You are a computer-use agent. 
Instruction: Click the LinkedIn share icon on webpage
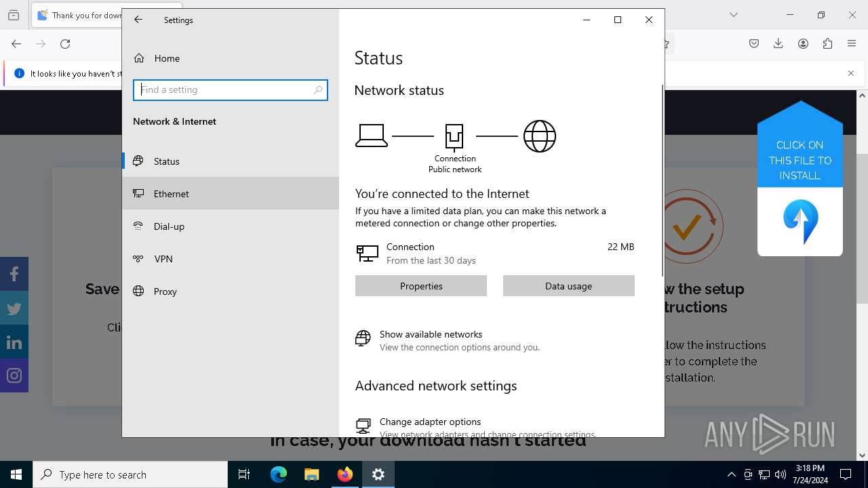(14, 342)
